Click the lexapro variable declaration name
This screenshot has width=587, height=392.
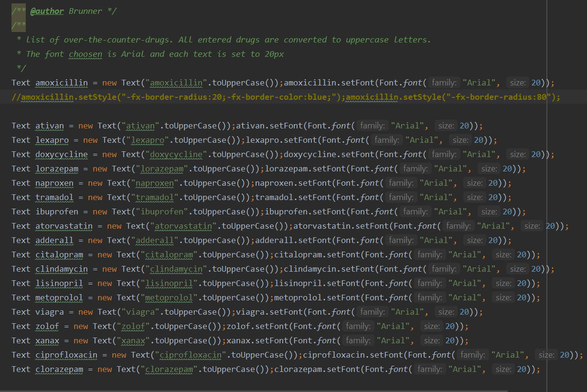(52, 140)
